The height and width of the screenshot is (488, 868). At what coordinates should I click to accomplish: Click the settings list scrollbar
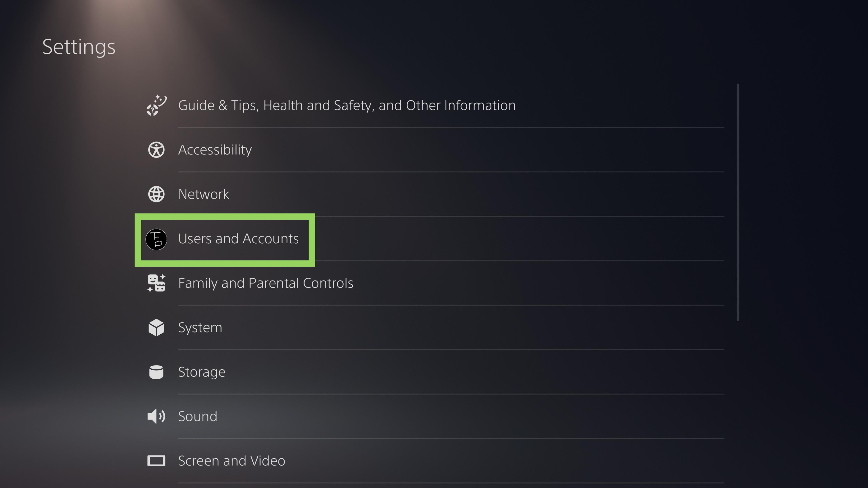coord(738,202)
